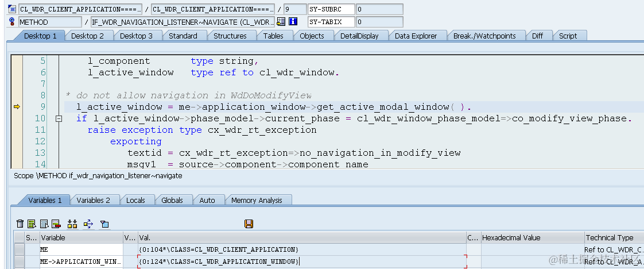Screen dimensions: 644x269
Task: Click the Scope \METHOD if_wdr_navigation_listener~navigate text
Action: pos(98,176)
